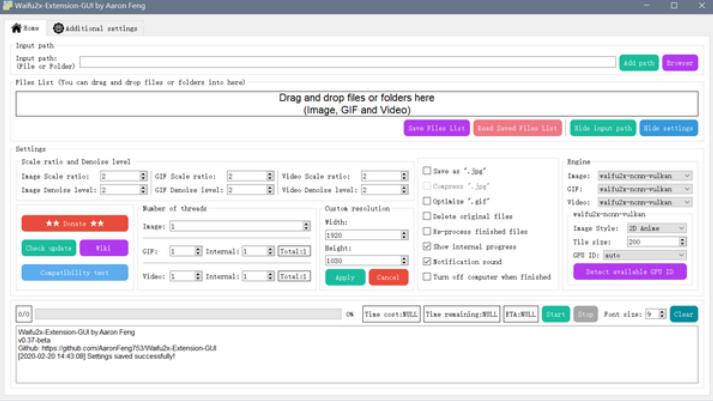This screenshot has width=713, height=401.
Task: Open the Wiki link button
Action: 104,247
